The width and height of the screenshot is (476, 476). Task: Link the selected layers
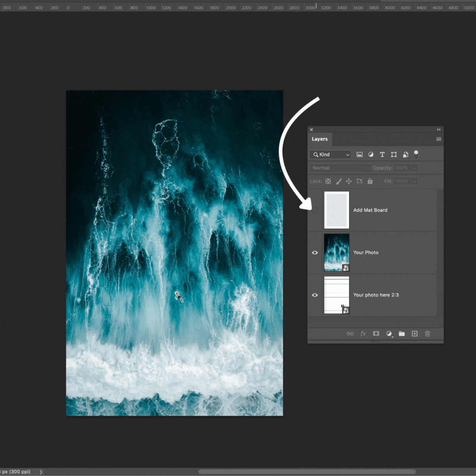pyautogui.click(x=350, y=334)
